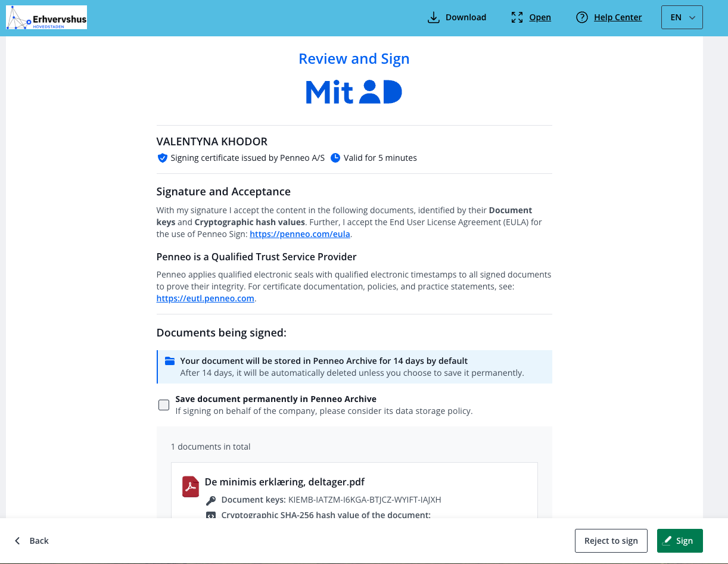The width and height of the screenshot is (728, 564).
Task: Click the Document keys key icon
Action: (211, 500)
